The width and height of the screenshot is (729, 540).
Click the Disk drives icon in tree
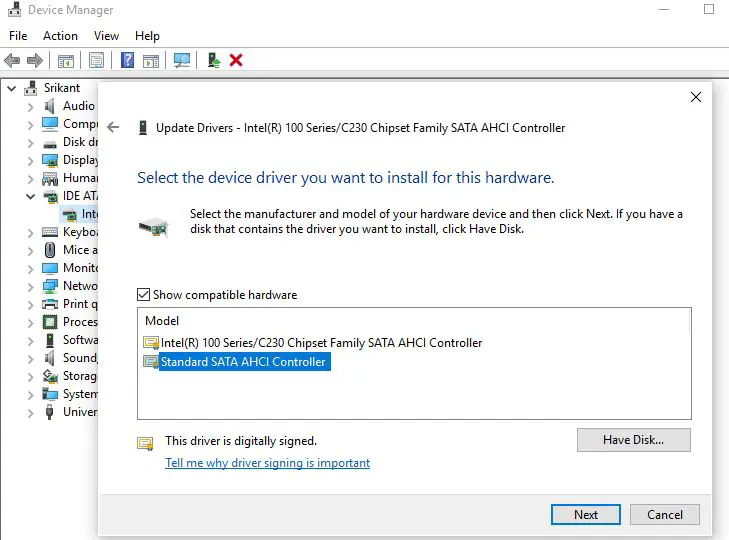click(50, 142)
